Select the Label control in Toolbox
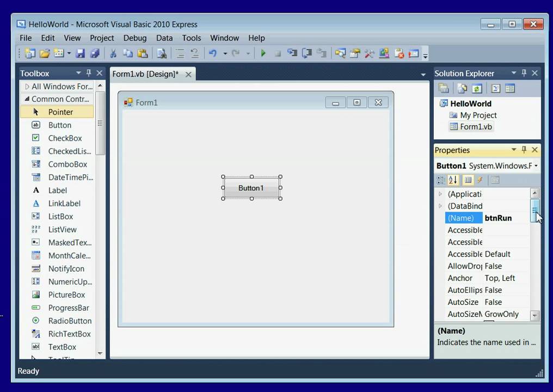 58,190
